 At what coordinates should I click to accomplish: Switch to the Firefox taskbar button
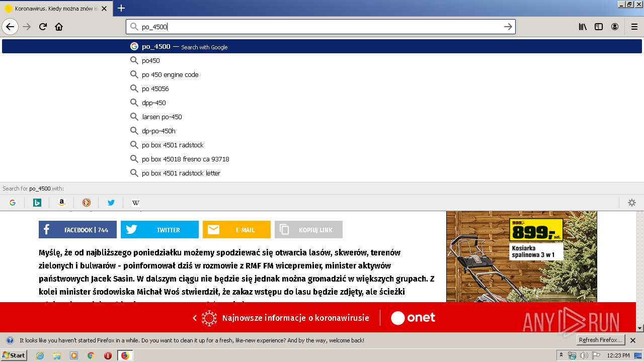pos(125,355)
